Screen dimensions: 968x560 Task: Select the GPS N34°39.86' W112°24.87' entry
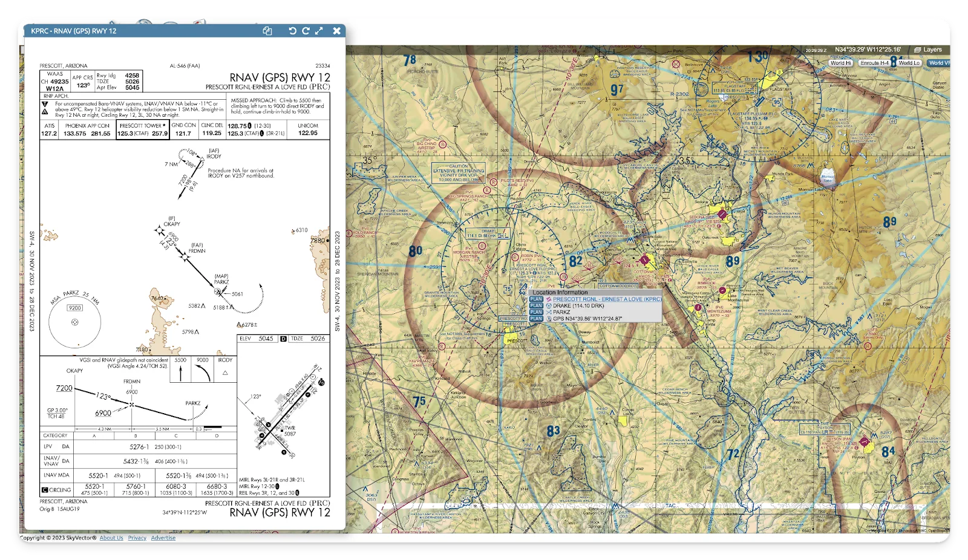point(587,319)
